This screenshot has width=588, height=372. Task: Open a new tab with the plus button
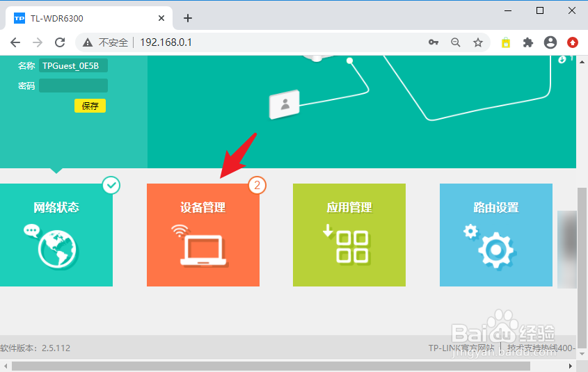[x=188, y=18]
